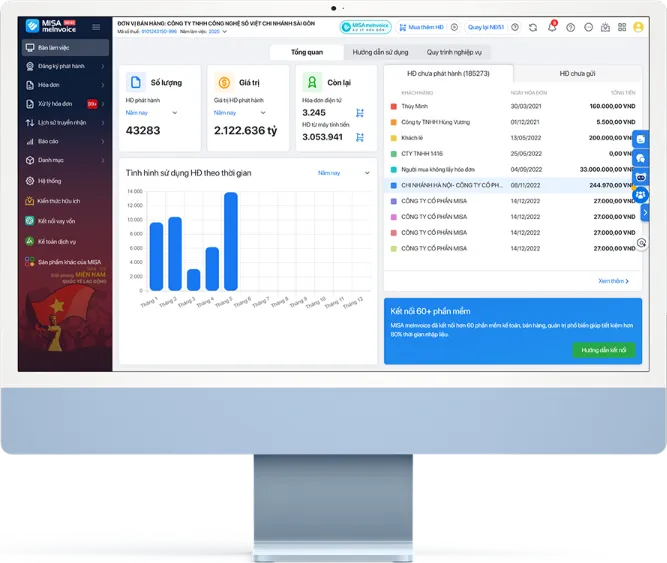Switch to HĐ chưa gửi tab
667x563 pixels.
coord(577,74)
